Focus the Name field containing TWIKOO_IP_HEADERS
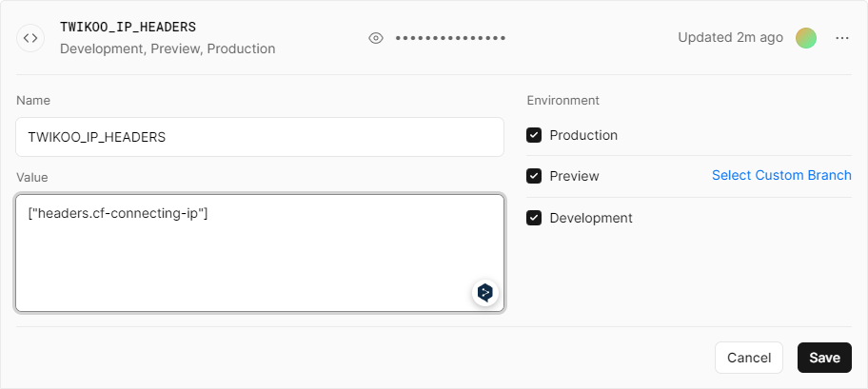This screenshot has width=868, height=389. coord(259,137)
